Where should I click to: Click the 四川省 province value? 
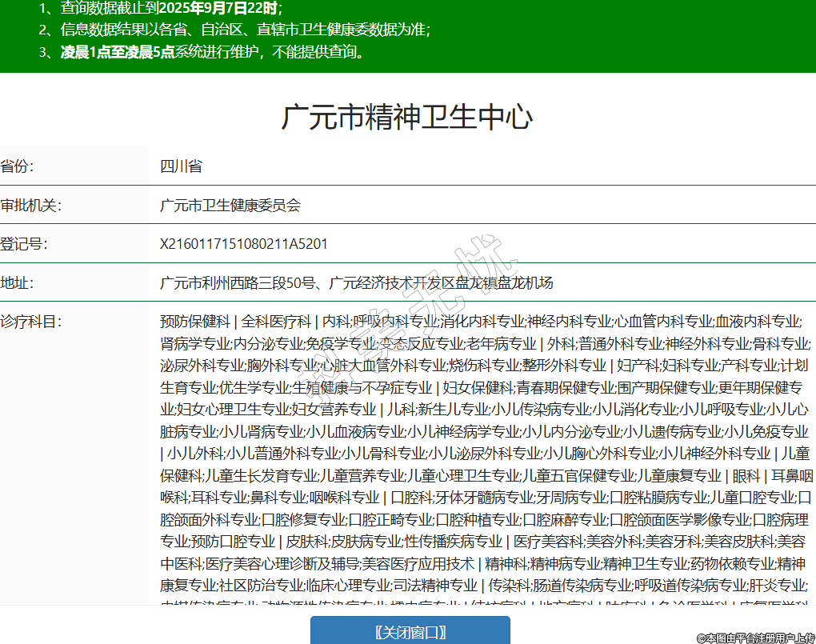tap(181, 166)
